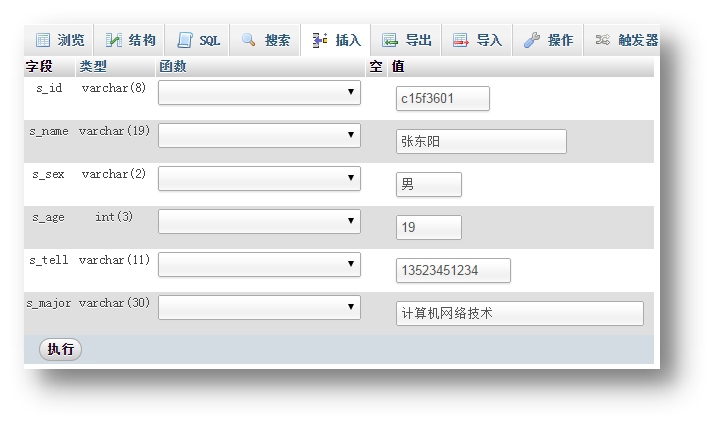Screen dimensions: 715x424
Task: Click the s_age field name
Action: pyautogui.click(x=48, y=217)
